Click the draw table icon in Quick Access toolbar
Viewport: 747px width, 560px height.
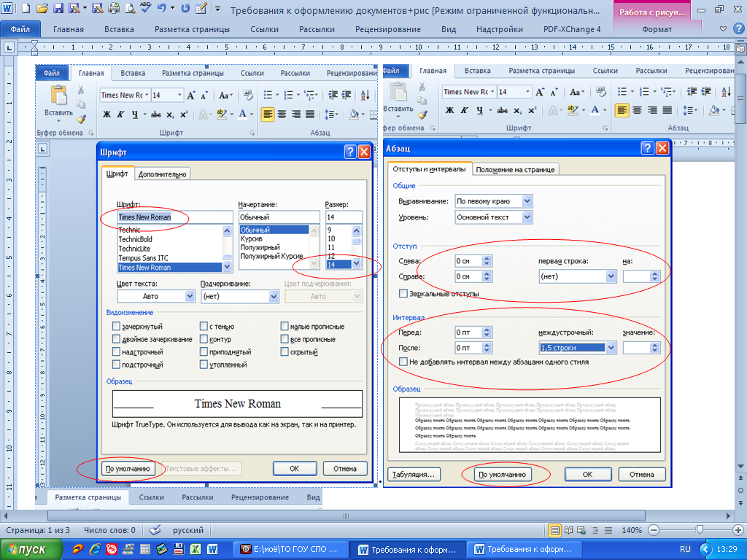tap(201, 8)
